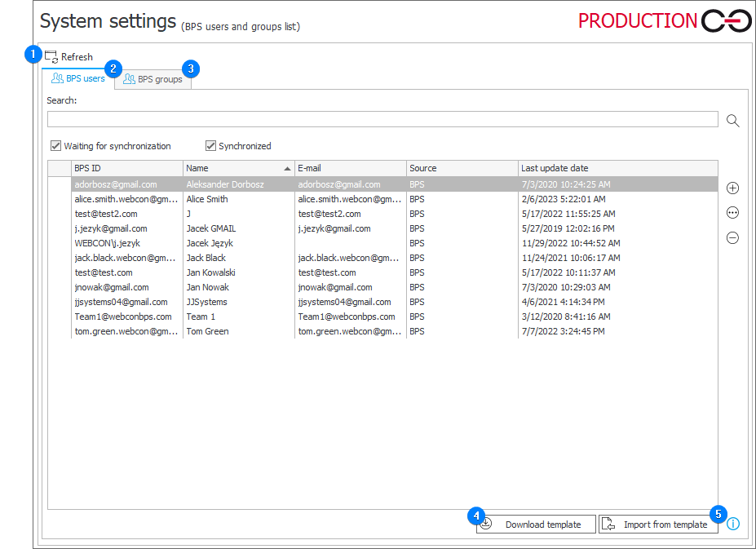Sort by Source column header
This screenshot has height=549, width=756.
coord(462,168)
